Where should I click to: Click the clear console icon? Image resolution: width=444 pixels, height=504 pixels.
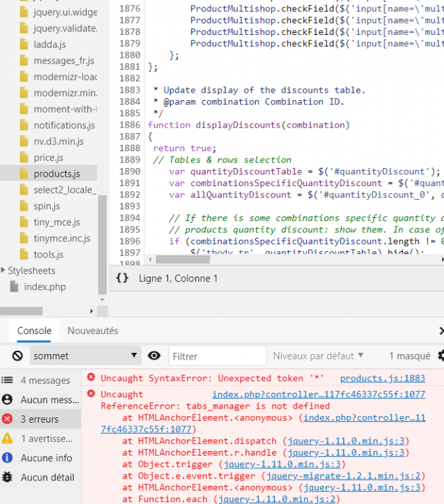17,356
